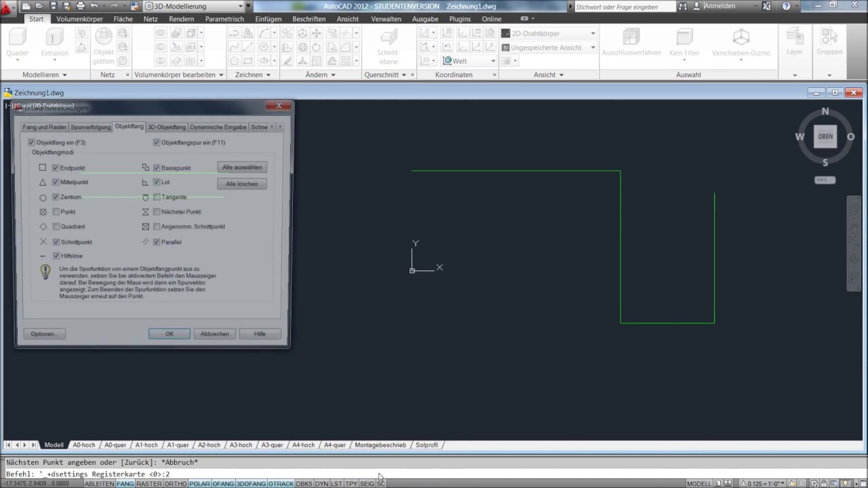Toggle POLAR tracking in status bar
Screen dimensions: 868x488
click(199, 484)
